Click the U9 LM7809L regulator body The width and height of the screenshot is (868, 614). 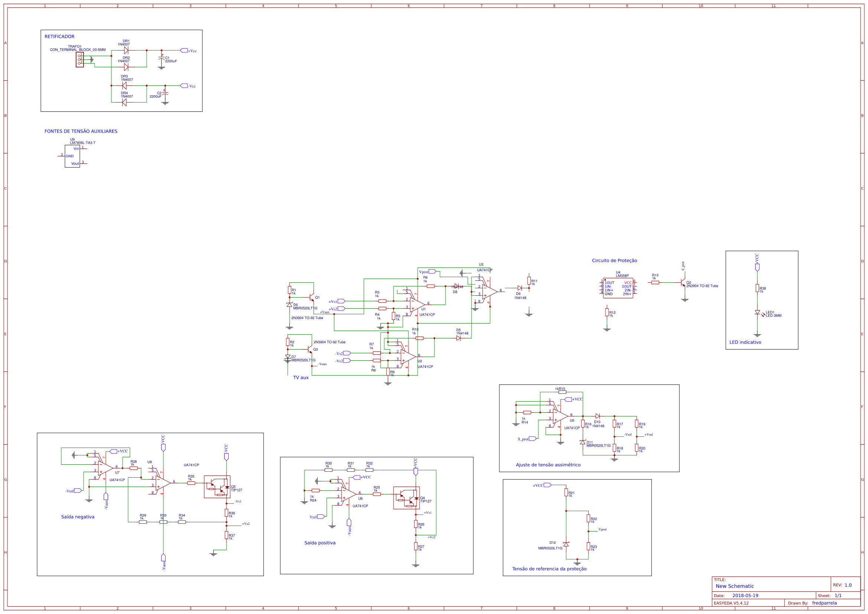click(x=72, y=156)
